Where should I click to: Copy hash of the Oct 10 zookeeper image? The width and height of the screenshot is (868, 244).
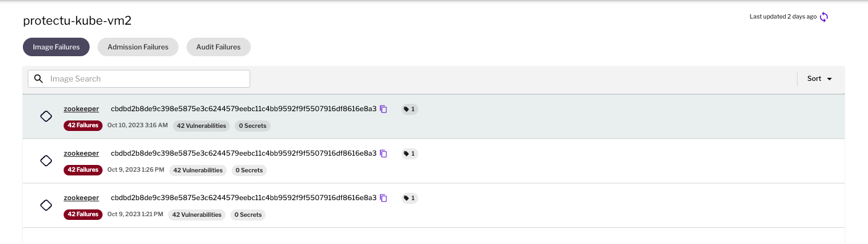384,109
